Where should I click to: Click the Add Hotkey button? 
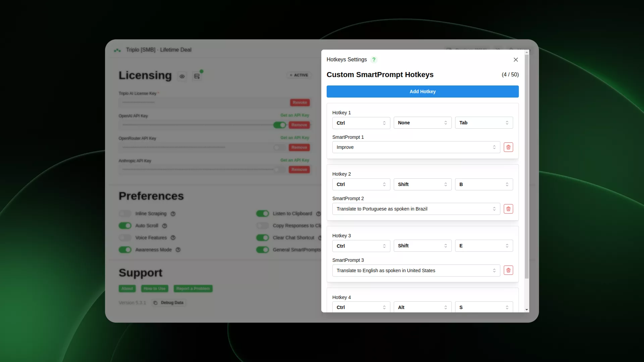pyautogui.click(x=422, y=92)
